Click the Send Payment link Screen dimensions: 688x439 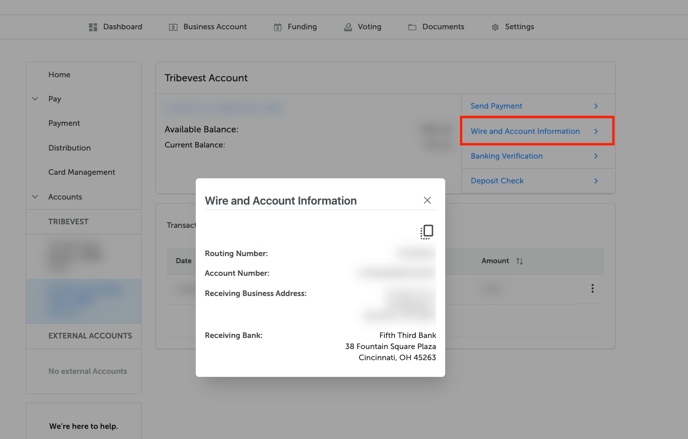[x=496, y=106]
